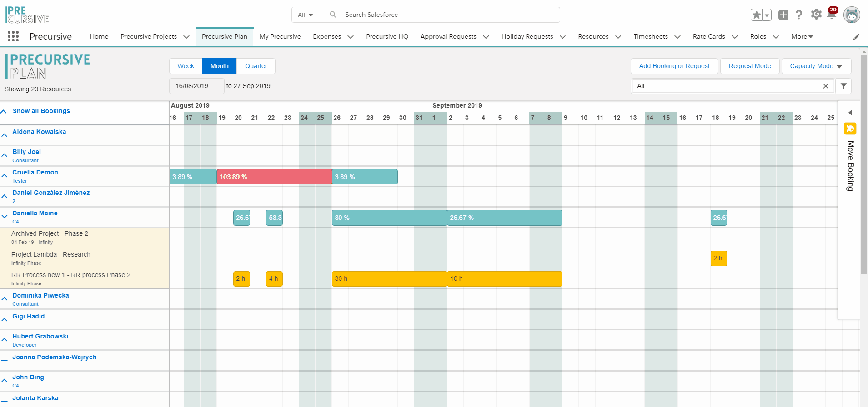Click the Request Mode button
The height and width of the screenshot is (407, 868).
coord(750,66)
